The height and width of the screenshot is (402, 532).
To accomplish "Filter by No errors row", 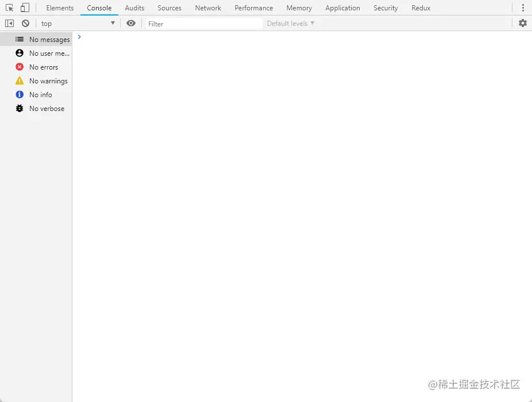I will point(36,67).
